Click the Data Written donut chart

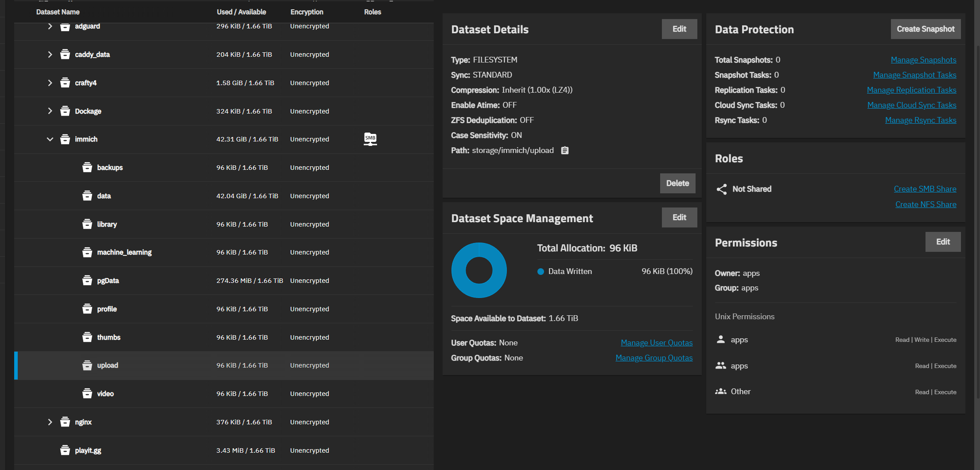click(478, 270)
